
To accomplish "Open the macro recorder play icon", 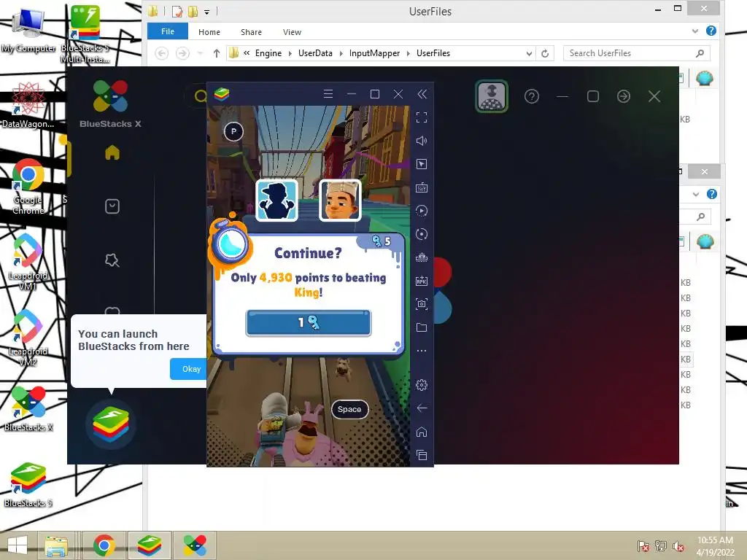I will click(422, 211).
